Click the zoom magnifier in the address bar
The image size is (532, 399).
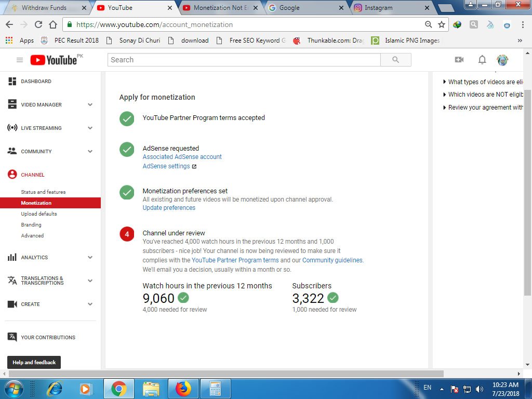click(x=429, y=24)
